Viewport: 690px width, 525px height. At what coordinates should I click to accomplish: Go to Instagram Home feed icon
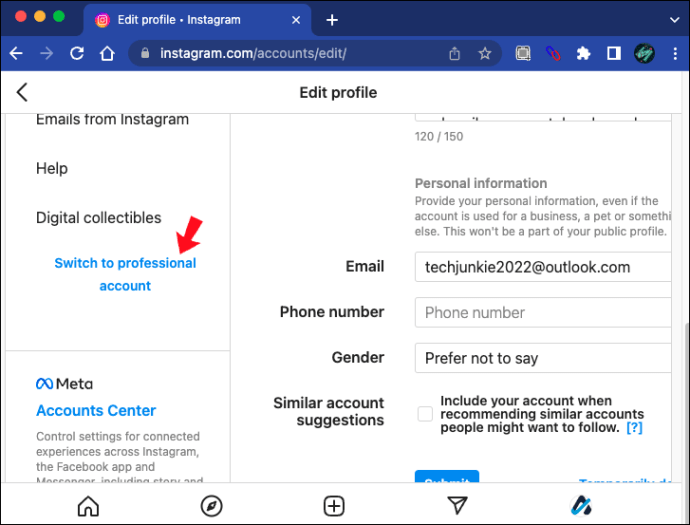pyautogui.click(x=88, y=505)
